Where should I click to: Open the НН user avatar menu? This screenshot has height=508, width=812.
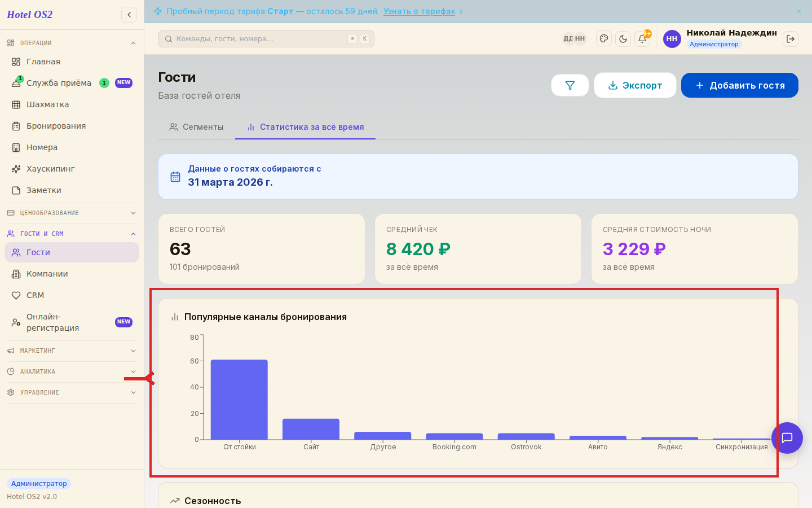point(672,39)
